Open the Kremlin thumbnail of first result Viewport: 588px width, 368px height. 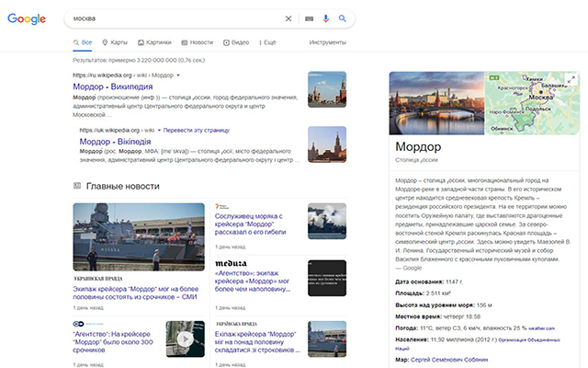point(327,89)
